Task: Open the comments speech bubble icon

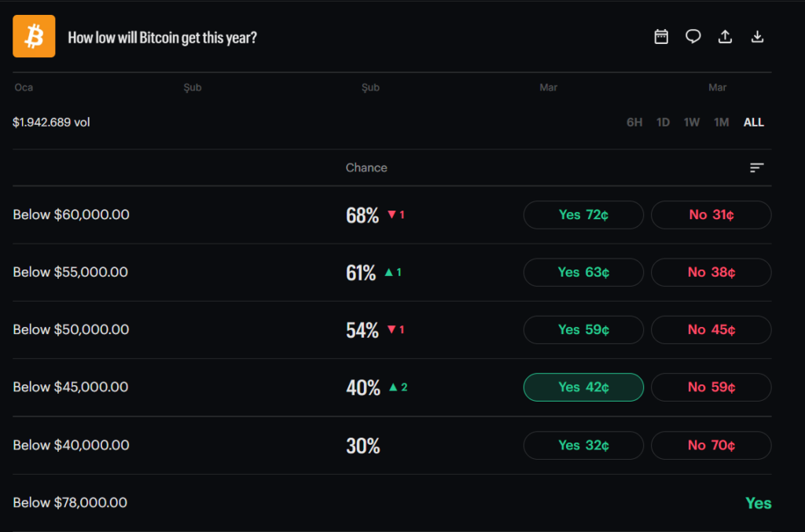Action: coord(693,37)
